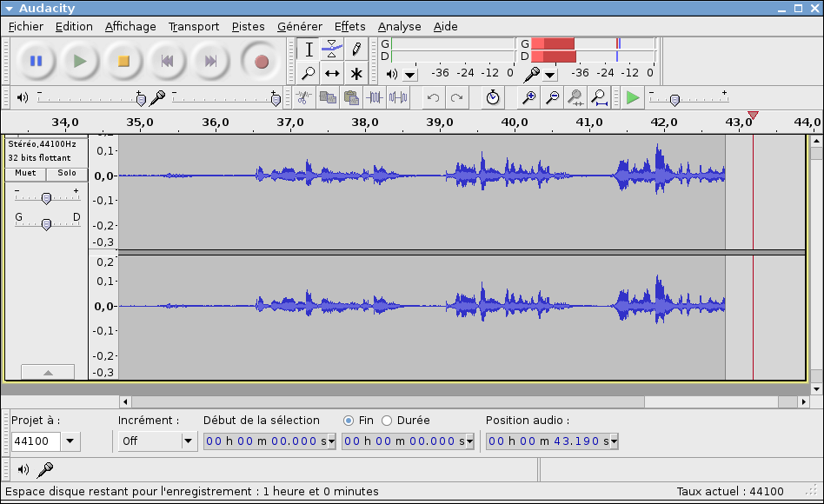
Task: Adjust the track gain slider
Action: coord(47,197)
